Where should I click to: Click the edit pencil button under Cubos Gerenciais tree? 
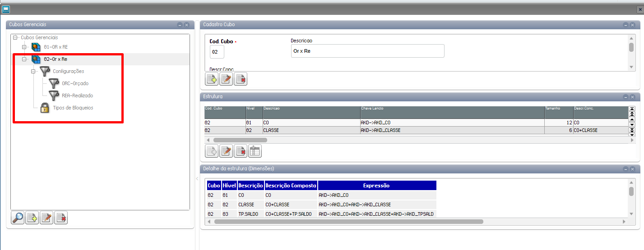[46, 218]
